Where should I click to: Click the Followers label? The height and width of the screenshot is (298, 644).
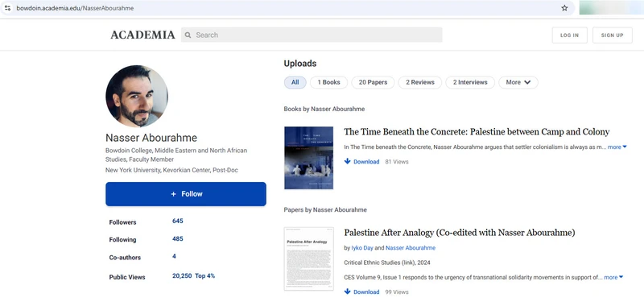[122, 222]
